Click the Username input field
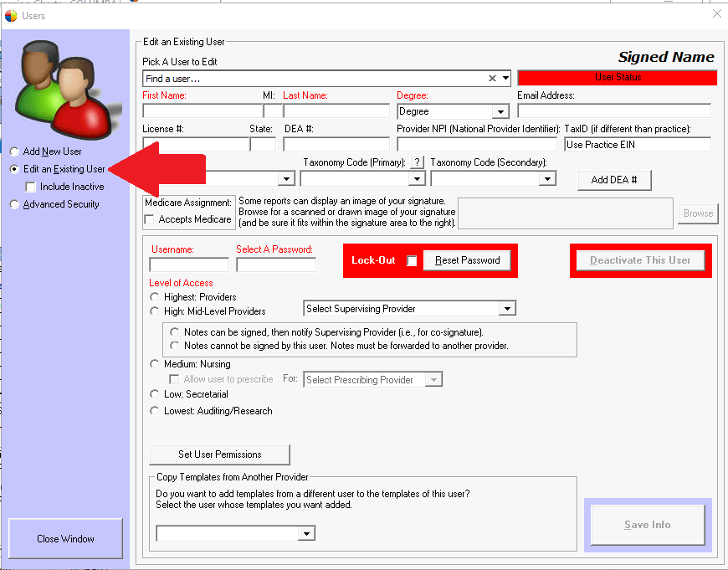The height and width of the screenshot is (570, 728). point(189,264)
